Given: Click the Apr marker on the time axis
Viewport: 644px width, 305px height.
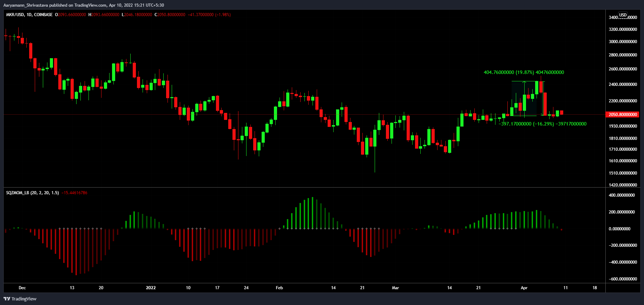Looking at the screenshot, I should click(x=524, y=288).
